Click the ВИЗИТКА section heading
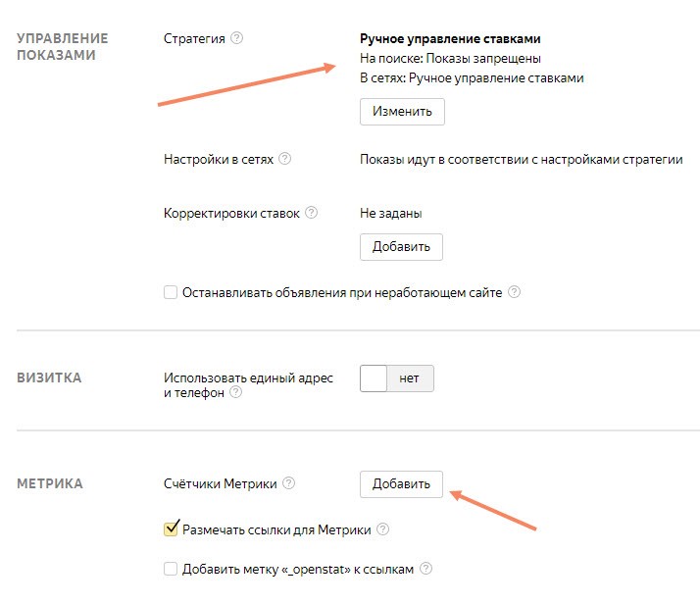 (x=49, y=378)
